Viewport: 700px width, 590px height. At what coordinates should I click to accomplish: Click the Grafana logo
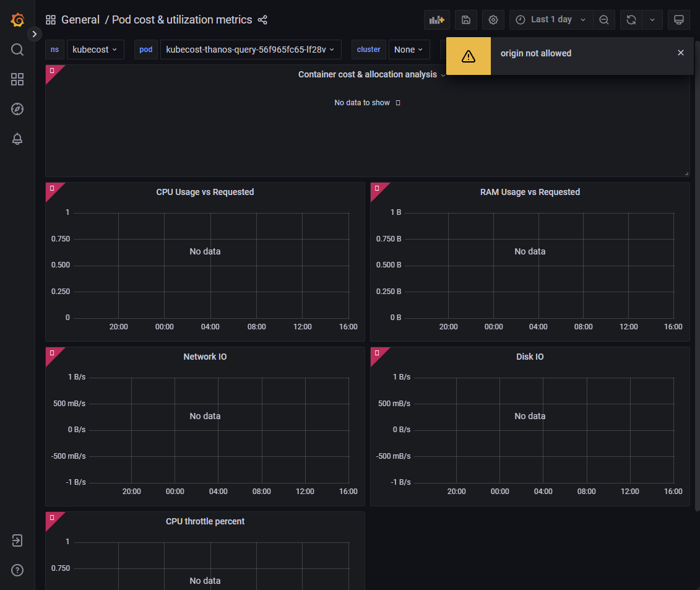coord(17,20)
